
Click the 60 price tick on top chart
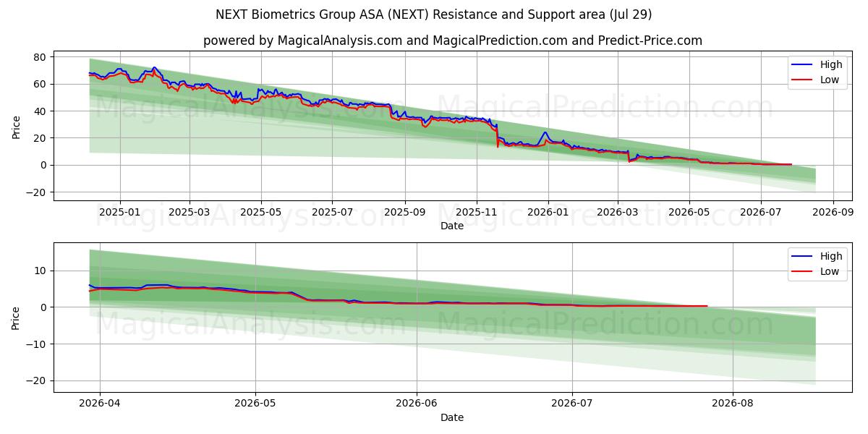(x=41, y=84)
